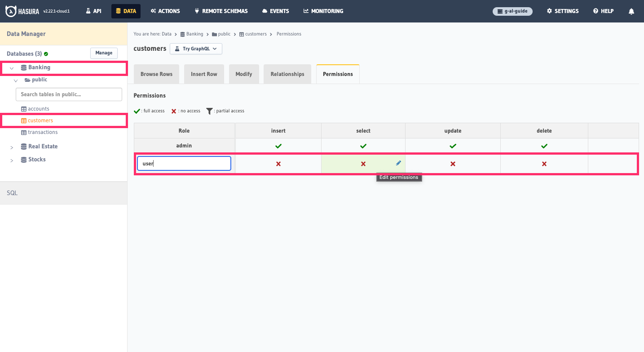Open the MONITORING section
The image size is (644, 352).
click(x=323, y=11)
